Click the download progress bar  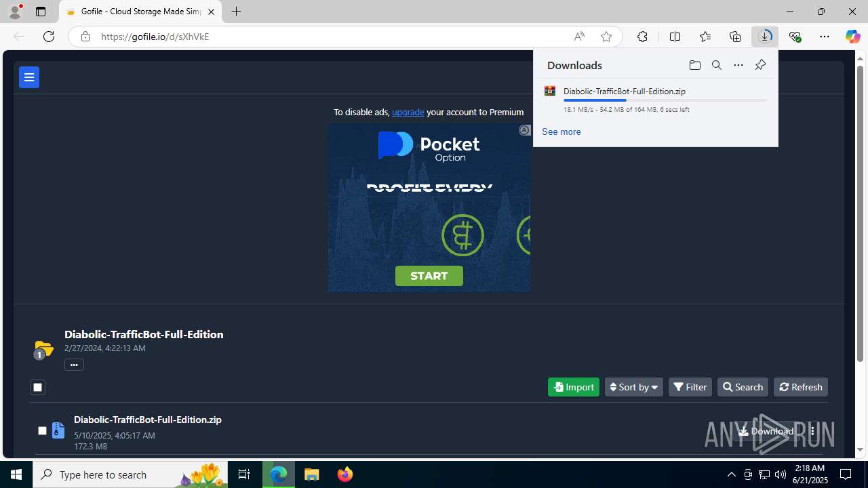[665, 100]
